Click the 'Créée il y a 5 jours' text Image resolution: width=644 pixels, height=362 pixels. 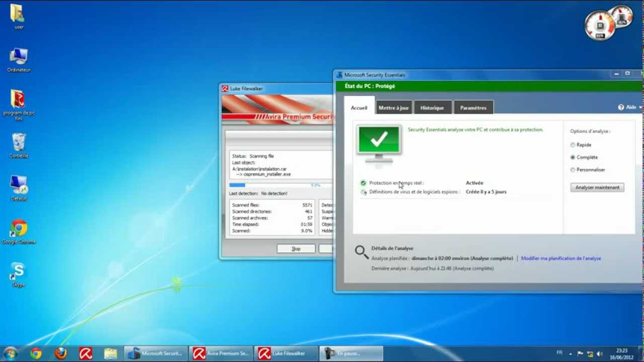coord(486,192)
